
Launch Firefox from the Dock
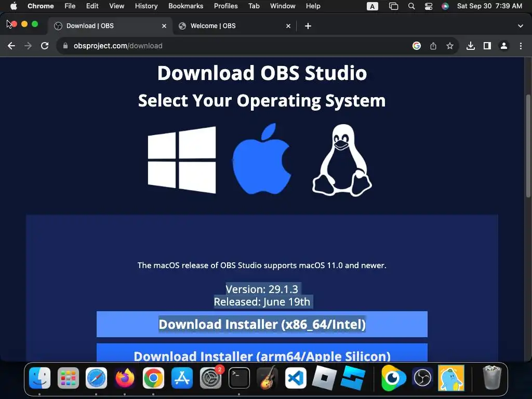pyautogui.click(x=125, y=378)
